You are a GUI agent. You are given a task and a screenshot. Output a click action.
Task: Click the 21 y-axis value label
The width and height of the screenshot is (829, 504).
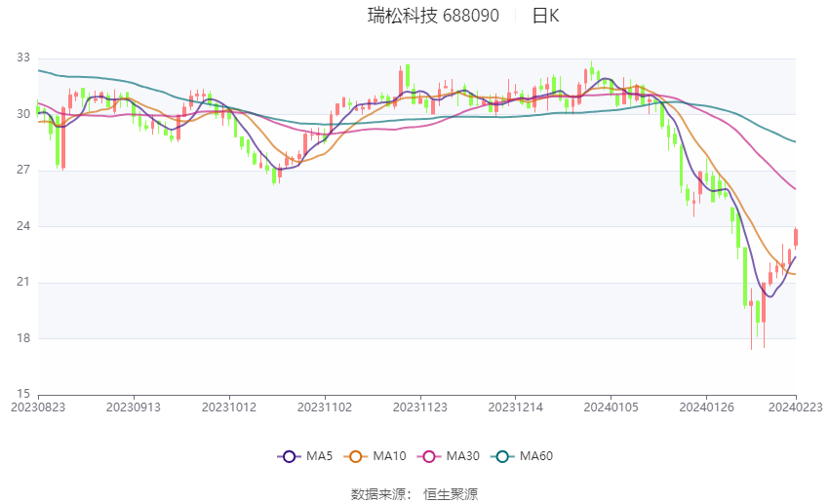[23, 282]
